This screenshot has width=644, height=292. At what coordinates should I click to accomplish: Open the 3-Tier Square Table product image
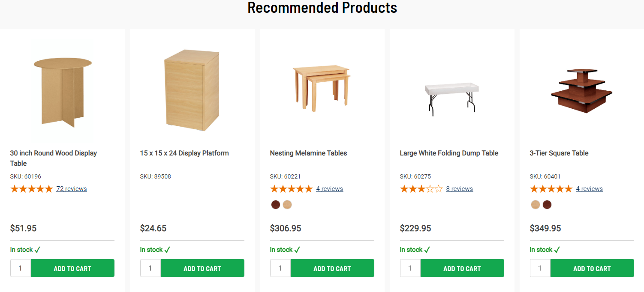pyautogui.click(x=582, y=91)
